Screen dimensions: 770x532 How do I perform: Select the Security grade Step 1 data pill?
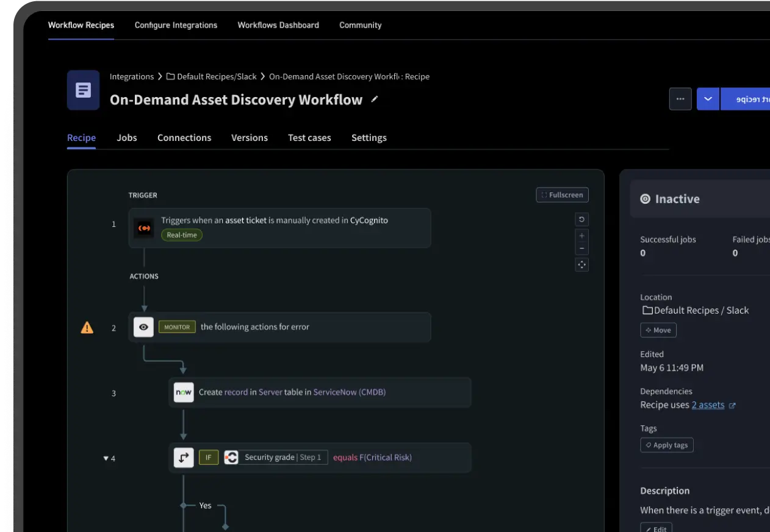tap(276, 458)
